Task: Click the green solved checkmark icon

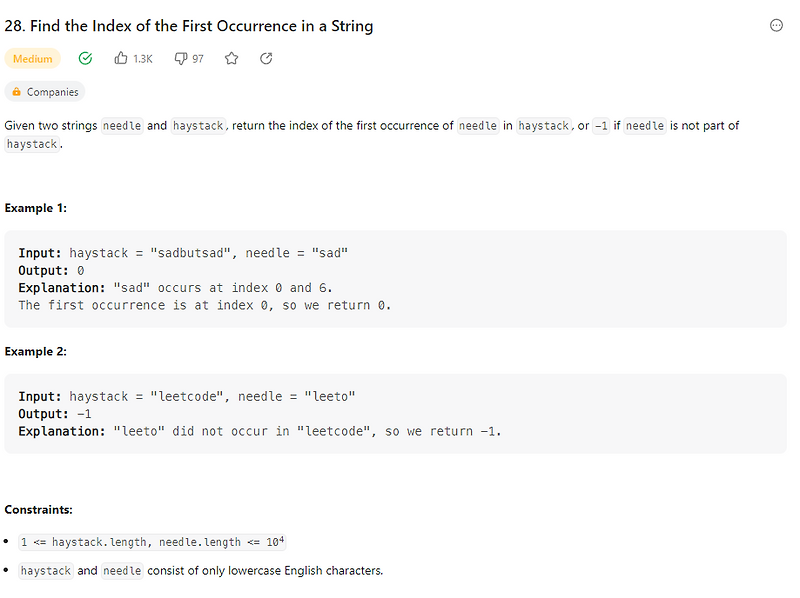Action: (85, 58)
